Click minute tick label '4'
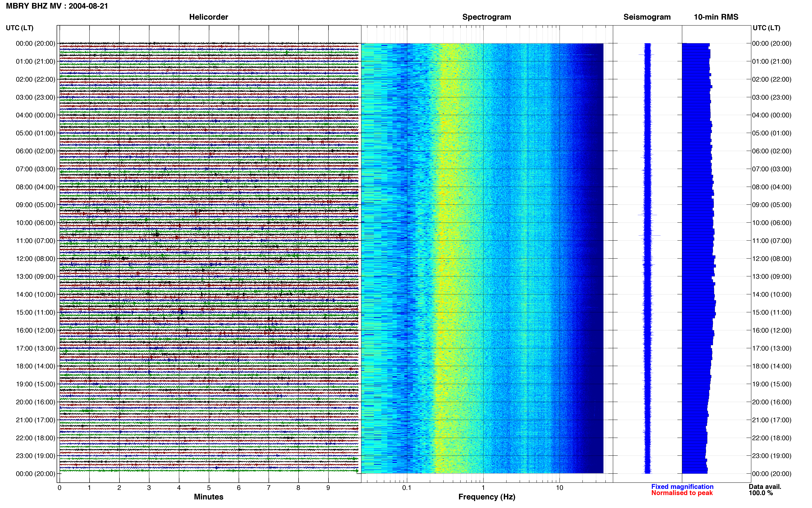Viewport: 812px width, 508px height. (179, 488)
